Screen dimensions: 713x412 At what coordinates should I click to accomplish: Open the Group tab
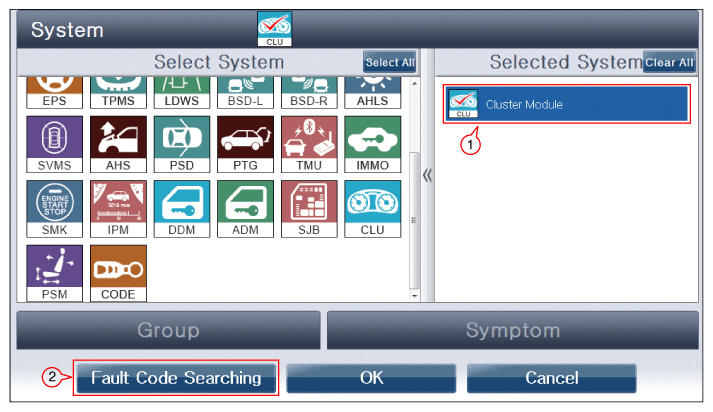(x=168, y=330)
